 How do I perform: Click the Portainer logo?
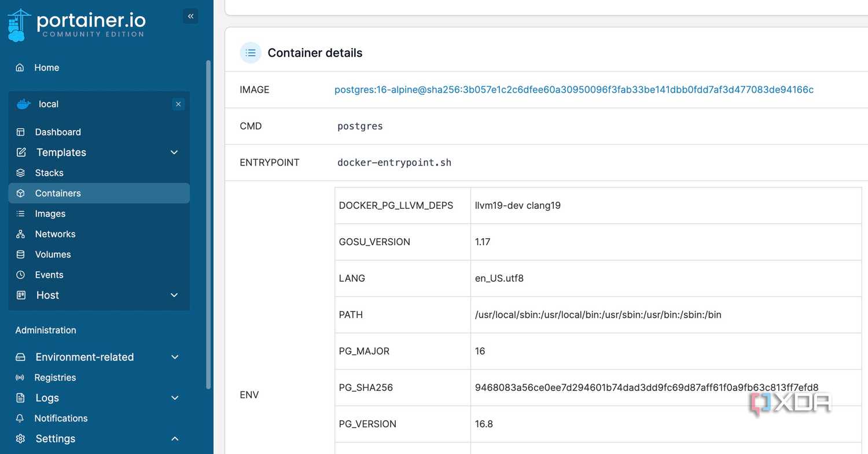point(76,25)
